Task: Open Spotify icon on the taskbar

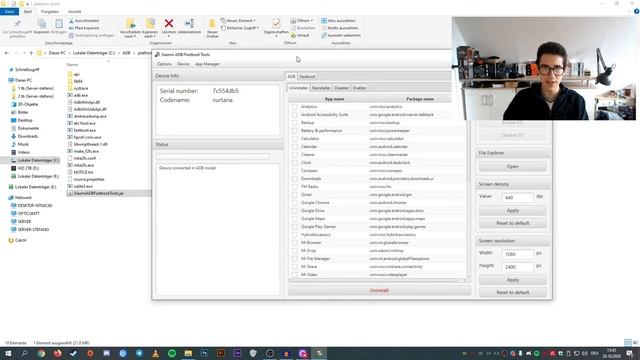Action: [172, 353]
